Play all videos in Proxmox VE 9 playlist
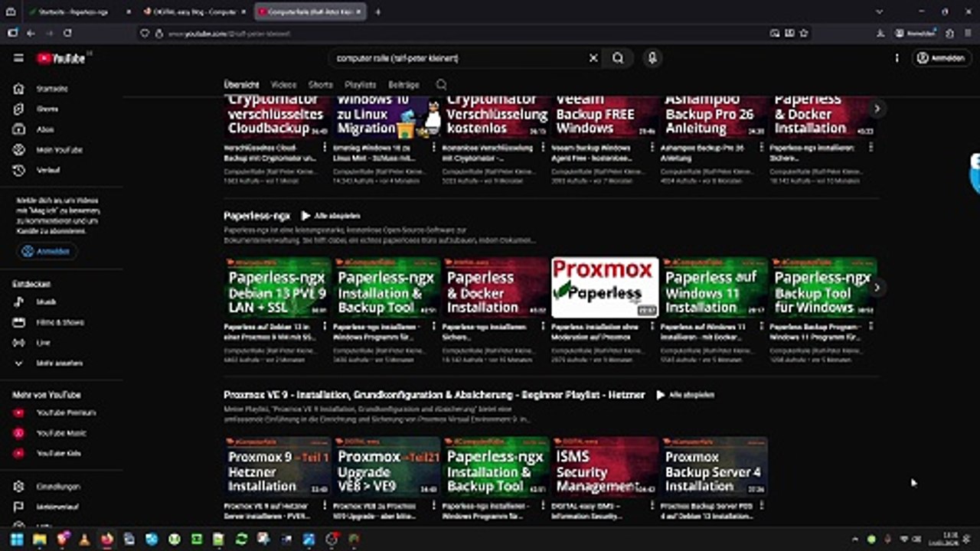The height and width of the screenshot is (551, 980). point(685,395)
